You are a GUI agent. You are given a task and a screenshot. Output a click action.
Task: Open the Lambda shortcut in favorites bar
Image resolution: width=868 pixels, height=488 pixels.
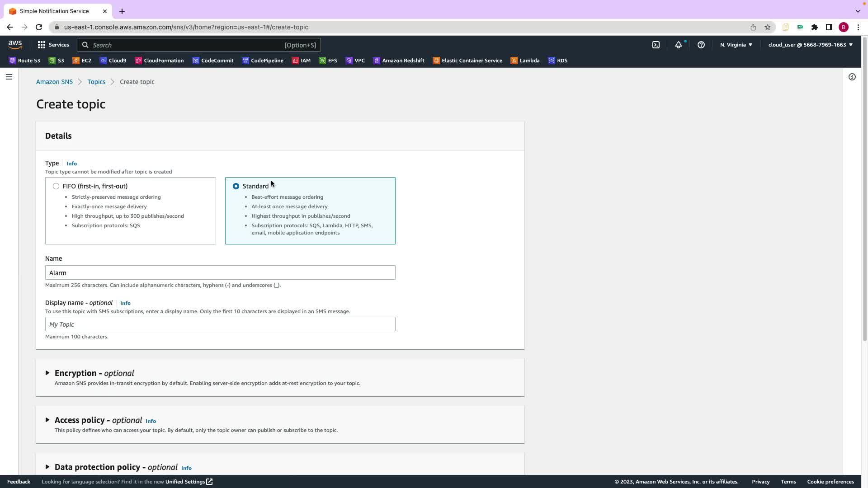(525, 61)
